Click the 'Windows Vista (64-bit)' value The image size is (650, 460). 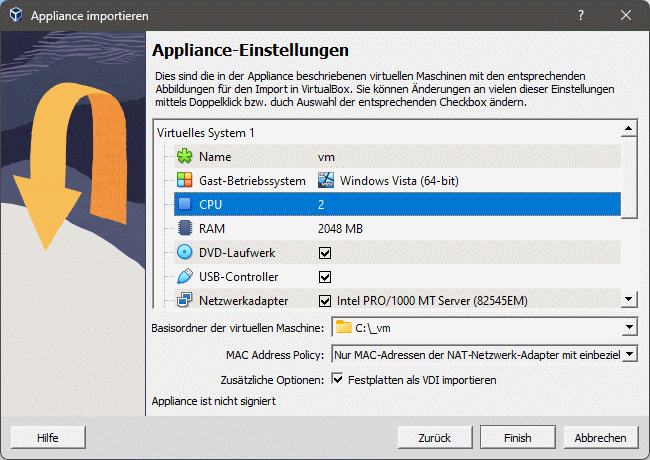coord(399,181)
